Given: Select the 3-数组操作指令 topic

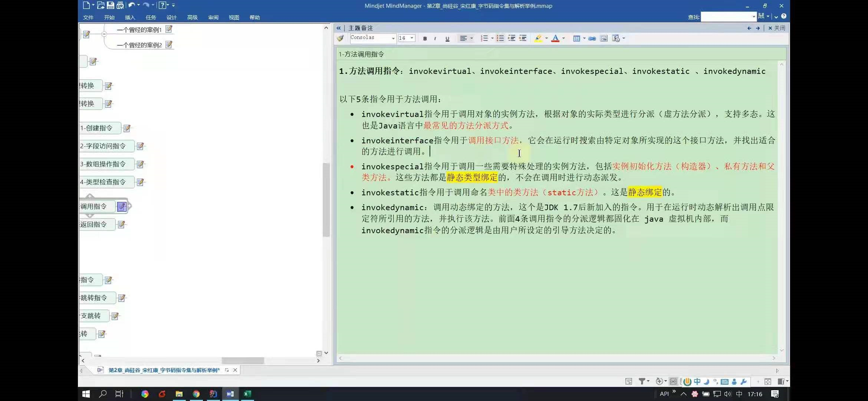Looking at the screenshot, I should click(106, 164).
